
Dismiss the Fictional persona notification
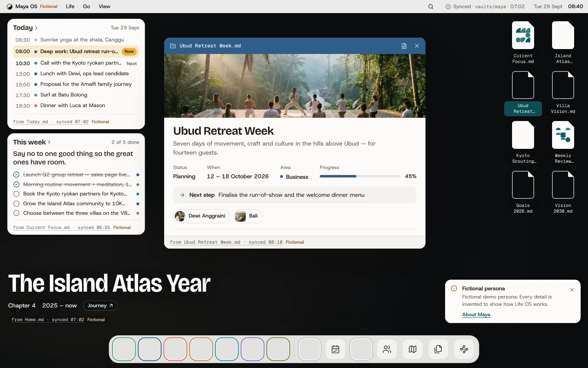point(572,290)
